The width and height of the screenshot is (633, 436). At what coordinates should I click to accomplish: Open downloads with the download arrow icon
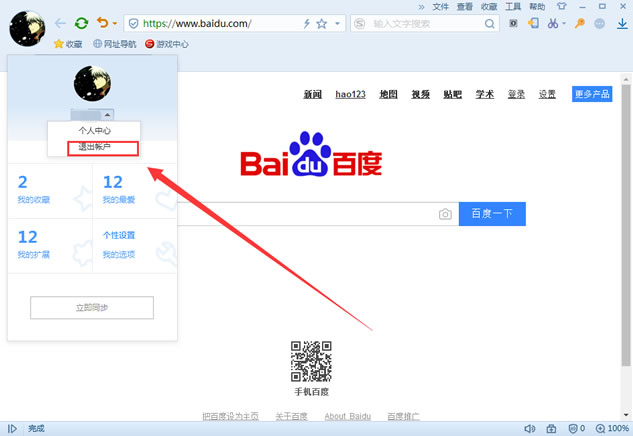click(623, 24)
